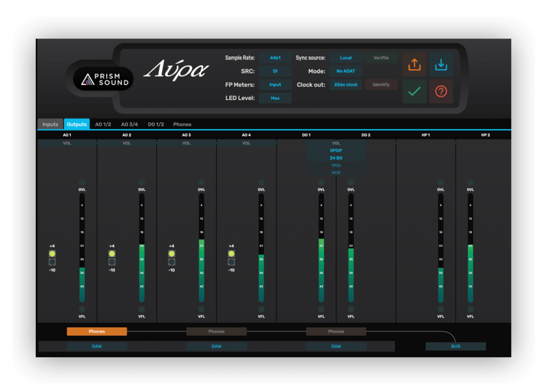
Task: Apply changes with the green checkmark icon
Action: click(x=415, y=91)
